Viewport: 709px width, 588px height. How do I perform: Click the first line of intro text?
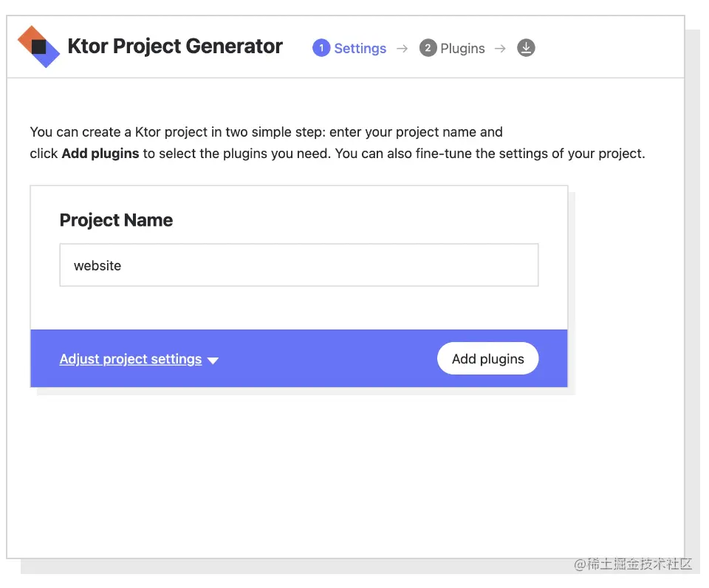pyautogui.click(x=266, y=132)
